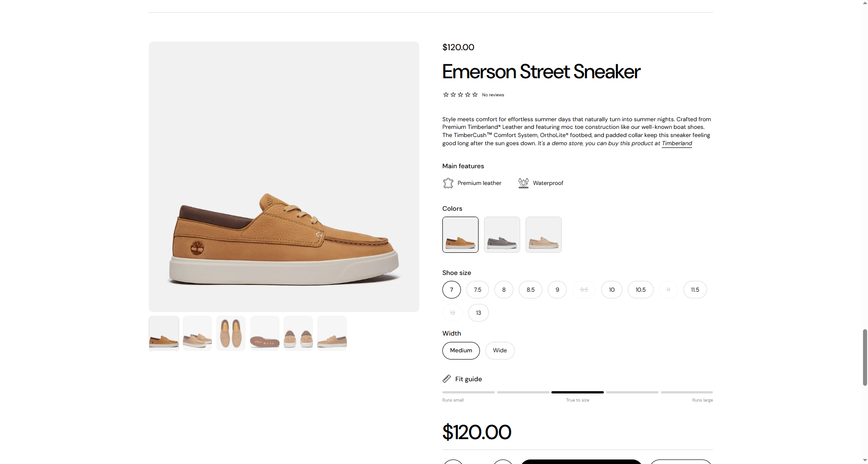Select the wheat tan color swatch
This screenshot has height=464, width=868.
pos(460,235)
